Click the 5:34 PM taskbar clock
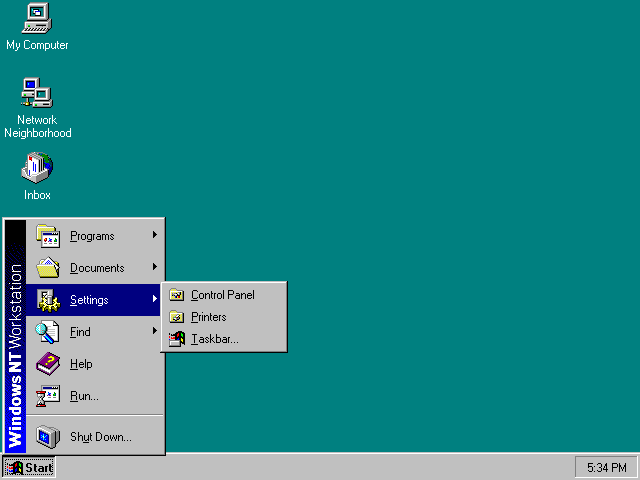Screen dimensions: 640x480 [x=607, y=467]
